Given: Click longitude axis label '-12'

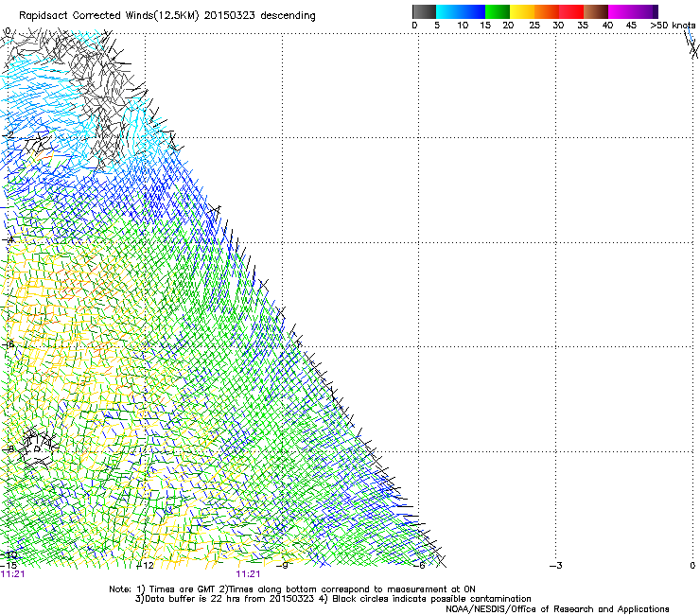Looking at the screenshot, I should 145,566.
